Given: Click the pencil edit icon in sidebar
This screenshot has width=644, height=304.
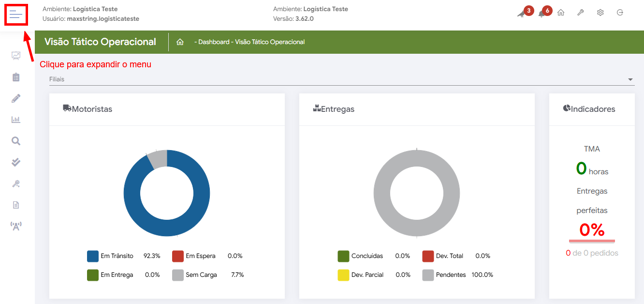Looking at the screenshot, I should tap(16, 98).
